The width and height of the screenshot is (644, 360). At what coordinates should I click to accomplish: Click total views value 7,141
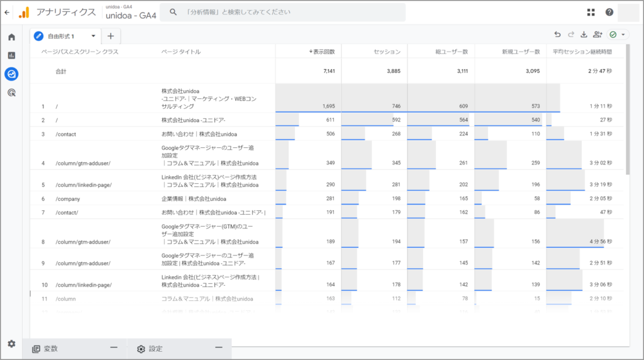329,71
